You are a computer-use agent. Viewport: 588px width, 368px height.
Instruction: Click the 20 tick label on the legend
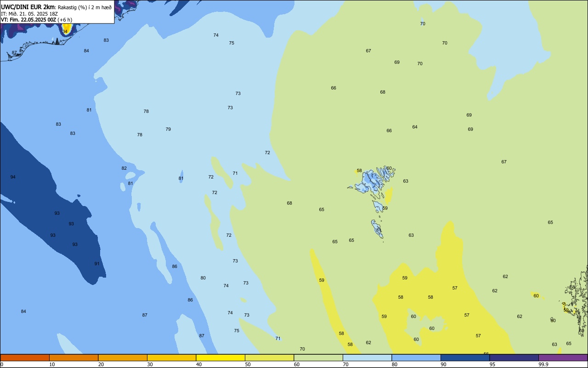(101, 364)
